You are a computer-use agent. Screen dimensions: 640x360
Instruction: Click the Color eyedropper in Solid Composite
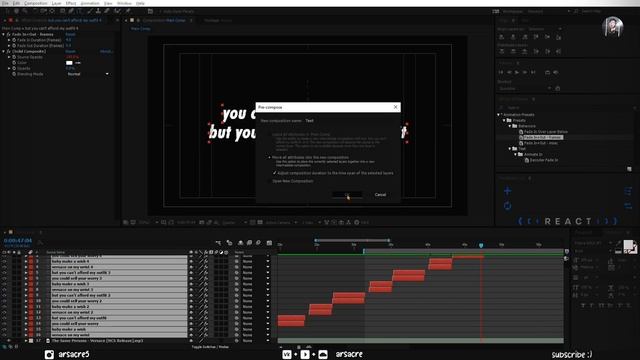[x=78, y=63]
